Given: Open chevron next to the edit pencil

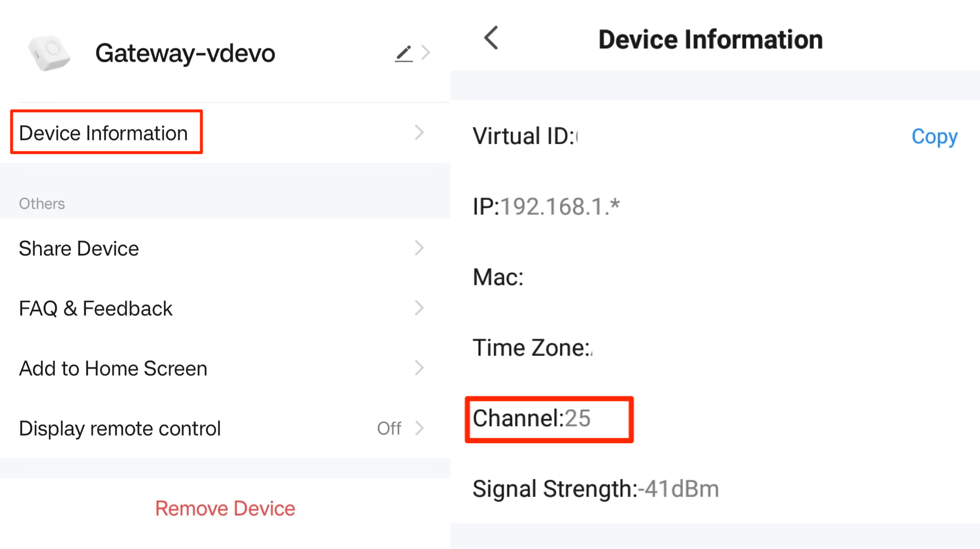Looking at the screenshot, I should (x=425, y=53).
